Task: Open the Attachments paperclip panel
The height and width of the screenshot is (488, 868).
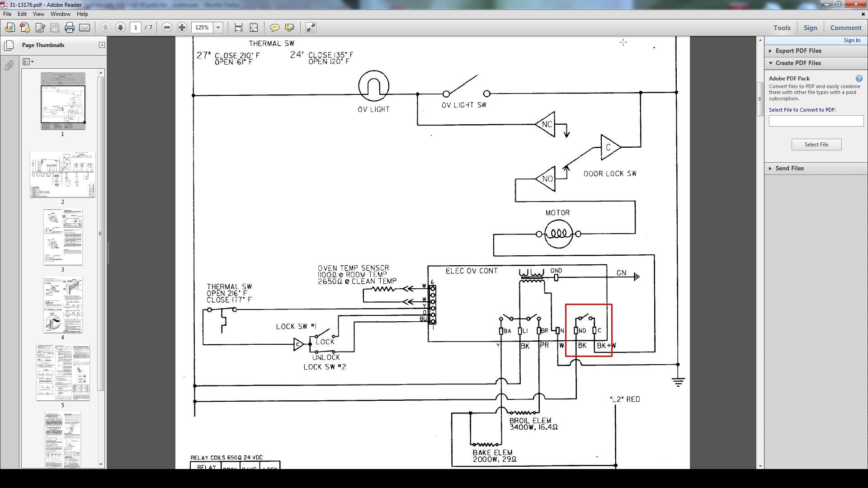Action: (9, 66)
